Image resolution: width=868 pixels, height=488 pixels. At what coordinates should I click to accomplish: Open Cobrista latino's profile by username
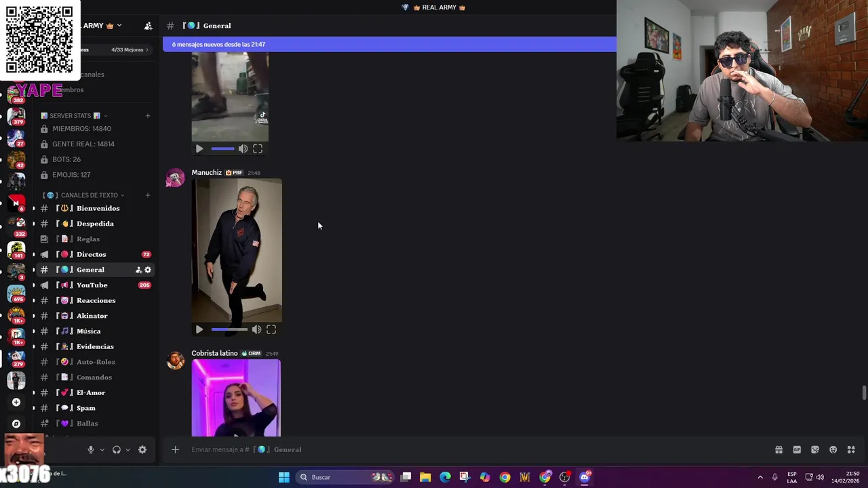click(214, 353)
